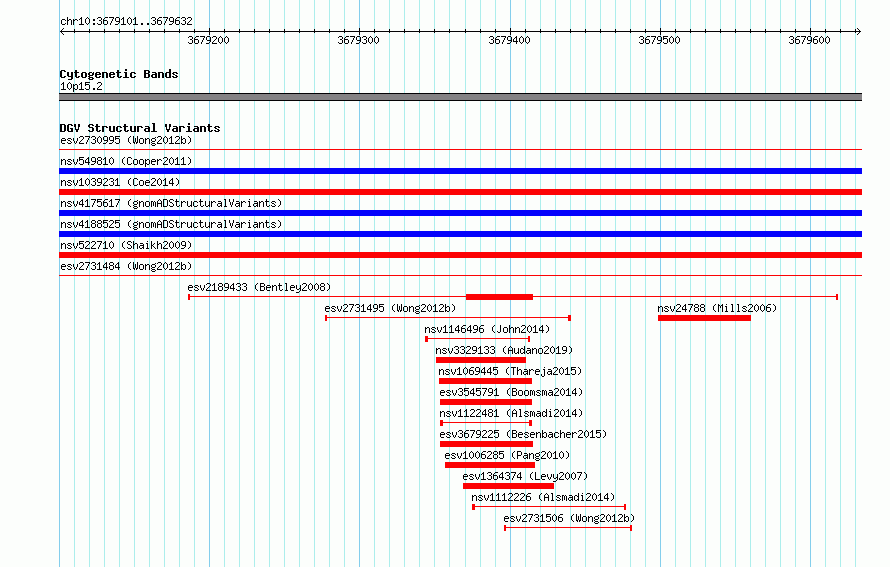Open nsv4188525 (gnomADStructuralVariants) label
The width and height of the screenshot is (890, 567).
pyautogui.click(x=171, y=224)
